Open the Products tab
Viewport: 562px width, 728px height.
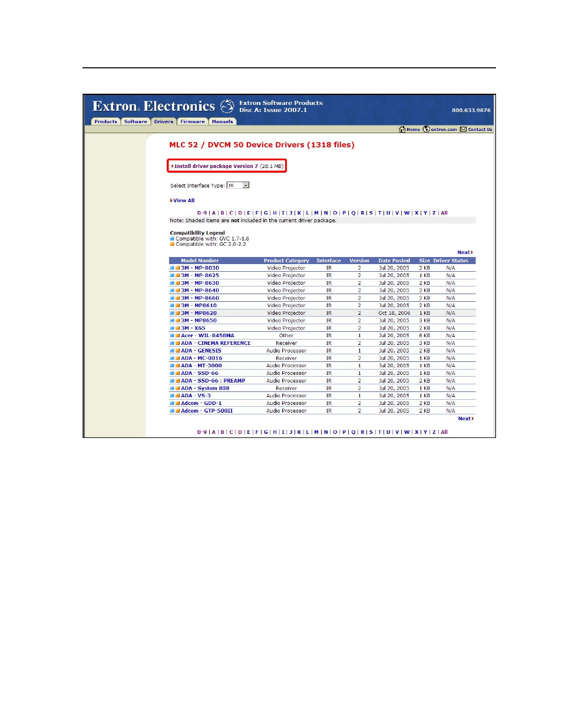(106, 121)
